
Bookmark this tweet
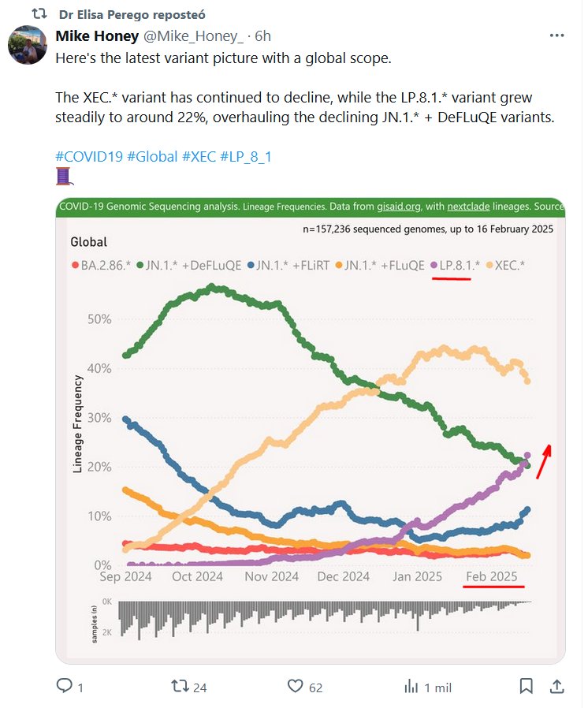527,687
